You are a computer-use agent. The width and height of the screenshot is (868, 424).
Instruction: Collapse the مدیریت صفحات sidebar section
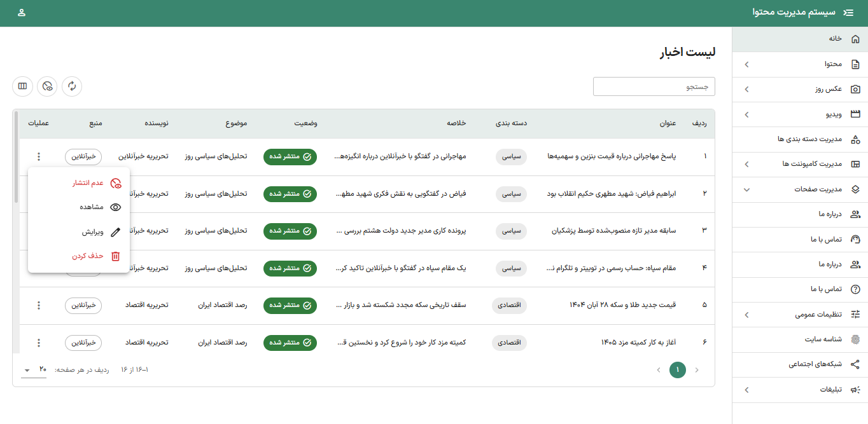pyautogui.click(x=746, y=189)
